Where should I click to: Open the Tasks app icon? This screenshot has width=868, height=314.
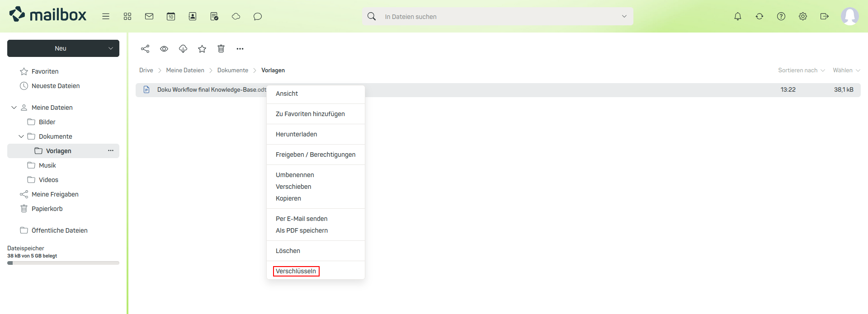[214, 16]
